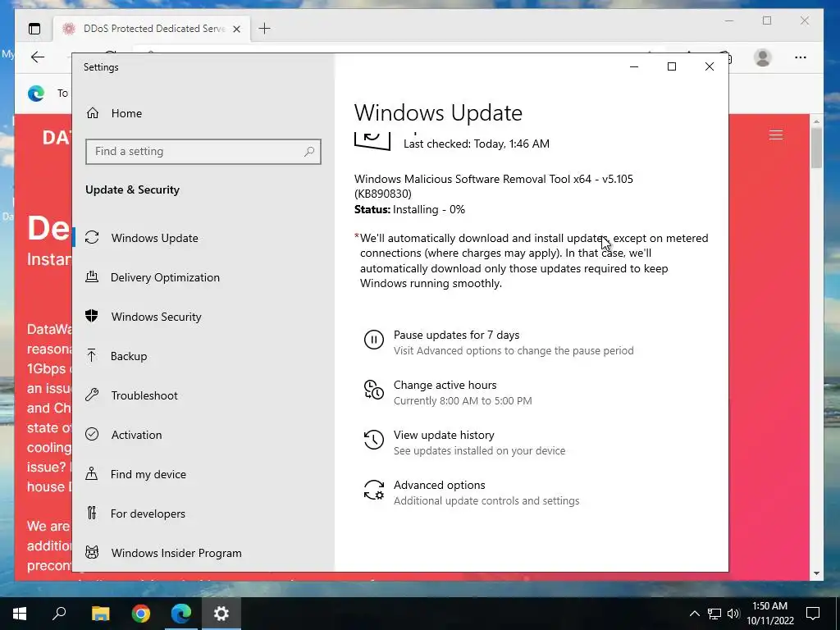Click the Find my device icon

tap(92, 473)
